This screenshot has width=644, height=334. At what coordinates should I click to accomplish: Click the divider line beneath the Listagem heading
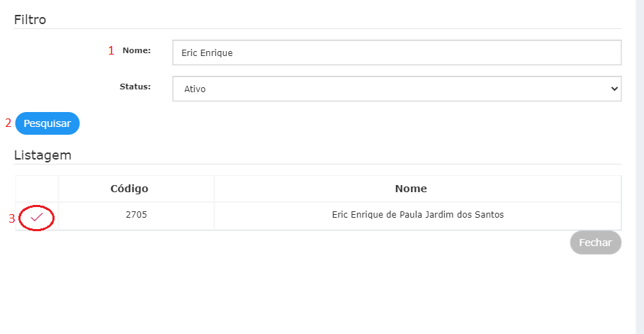[317, 164]
